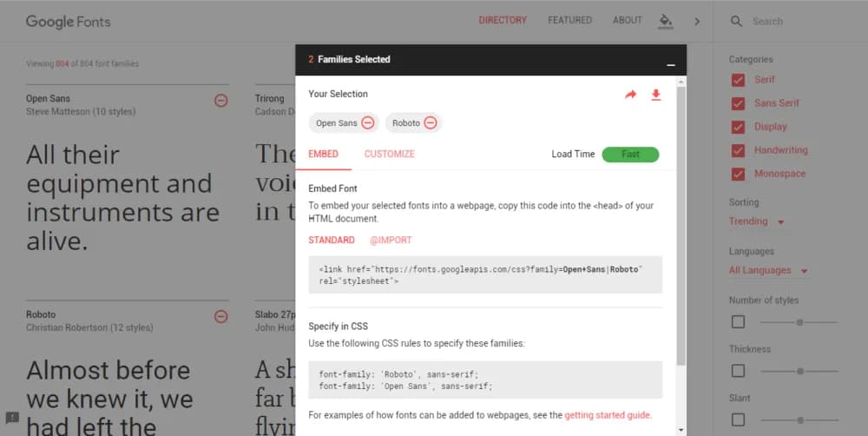Click the "Specify in CSS" heading
Image resolution: width=868 pixels, height=436 pixels.
pos(339,327)
